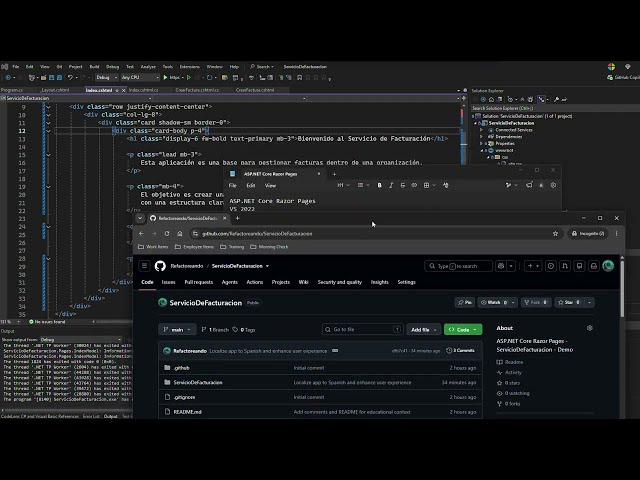The image size is (640, 480).
Task: Click Save All in Visual Studio toolbar
Action: pyautogui.click(x=60, y=77)
